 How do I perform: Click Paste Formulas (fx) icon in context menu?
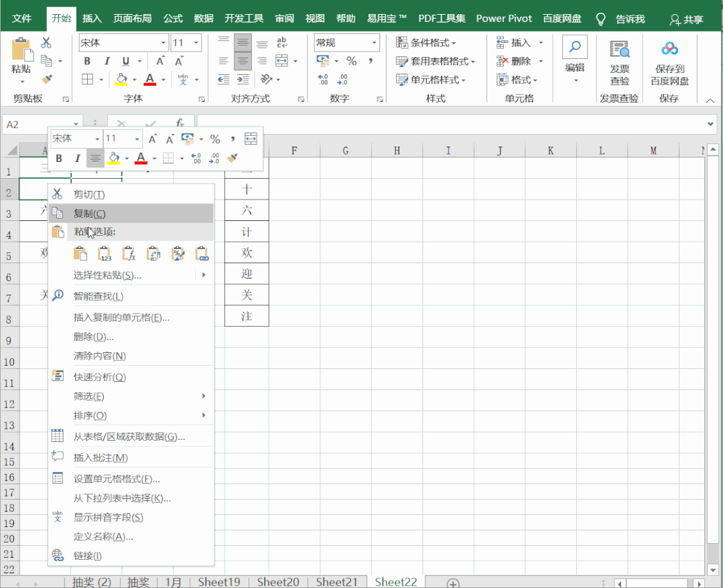pos(129,253)
